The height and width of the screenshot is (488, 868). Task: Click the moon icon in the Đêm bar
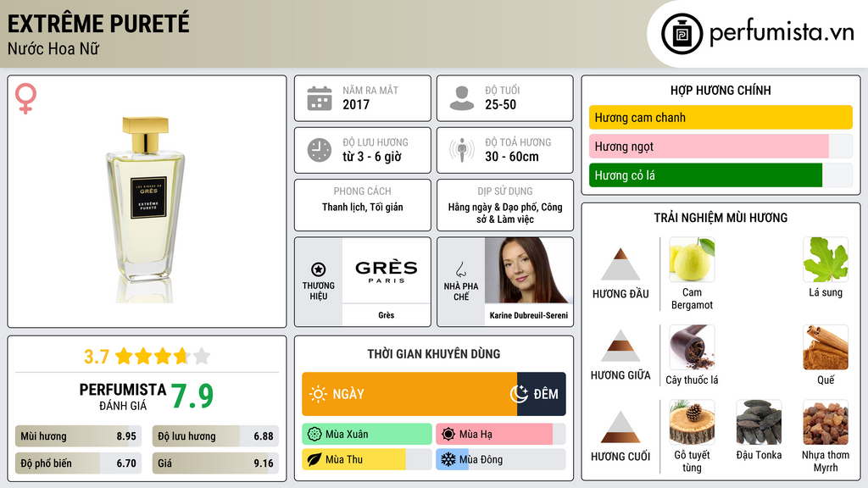coord(519,394)
